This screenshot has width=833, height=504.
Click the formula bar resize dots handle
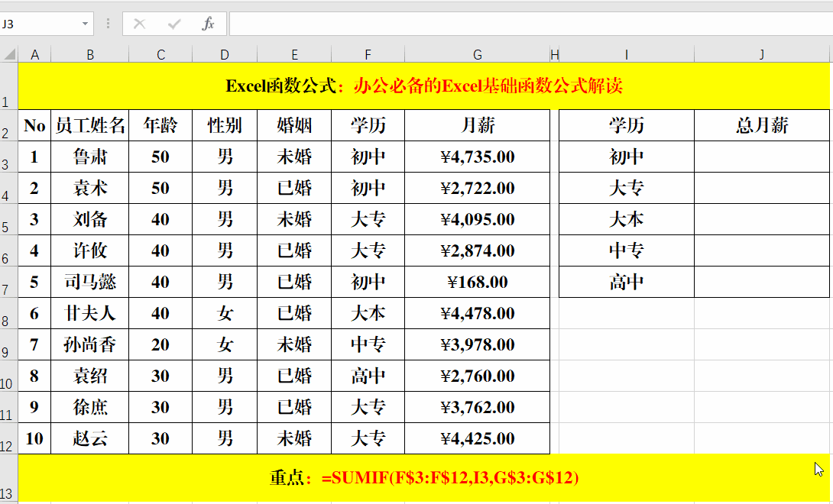(x=109, y=24)
